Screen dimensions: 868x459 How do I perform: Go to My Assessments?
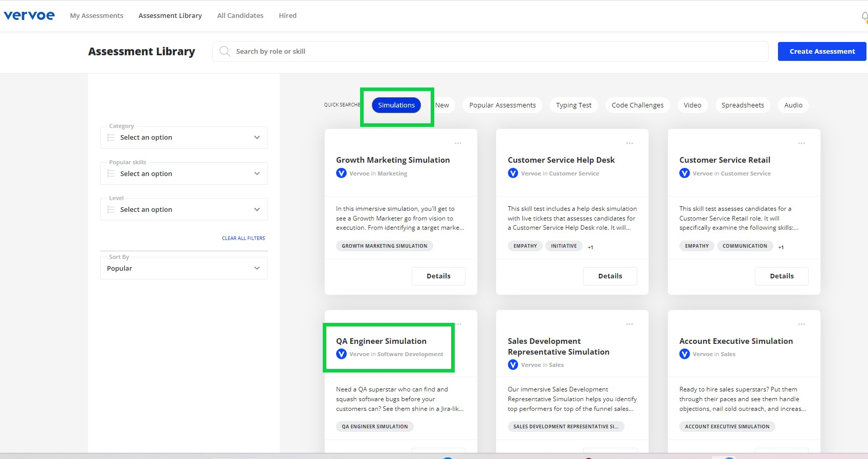97,16
